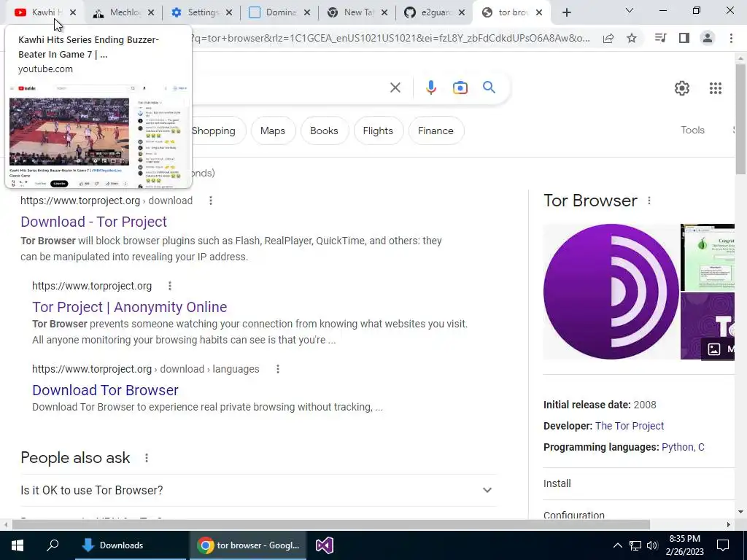Open options for download languages result
Viewport: 747px width, 560px height.
coord(278,369)
